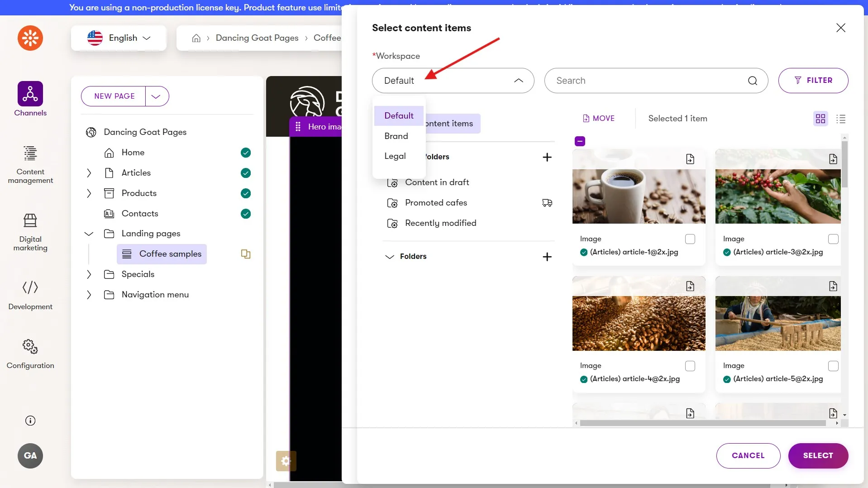868x488 pixels.
Task: Open Content management in the sidebar
Action: point(30,165)
